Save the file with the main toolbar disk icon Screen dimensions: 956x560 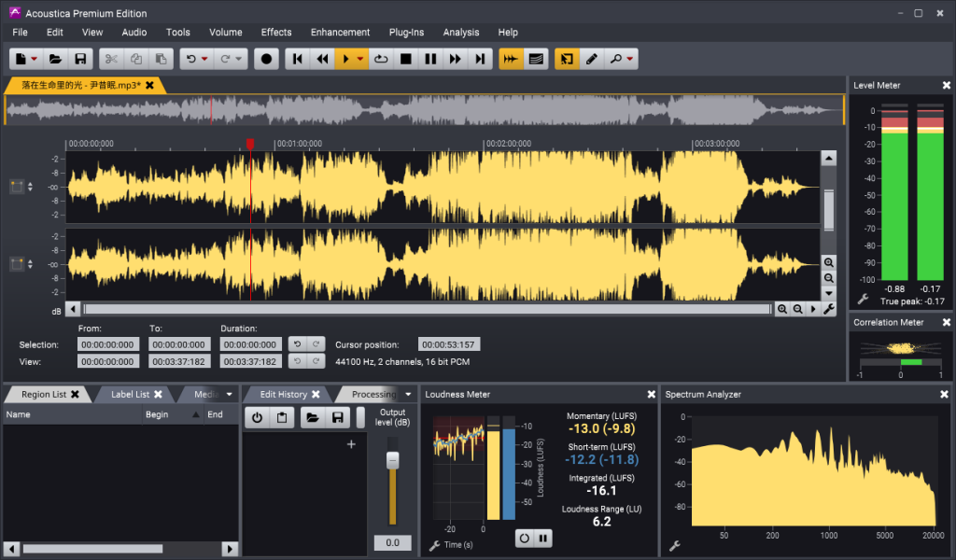pos(80,59)
